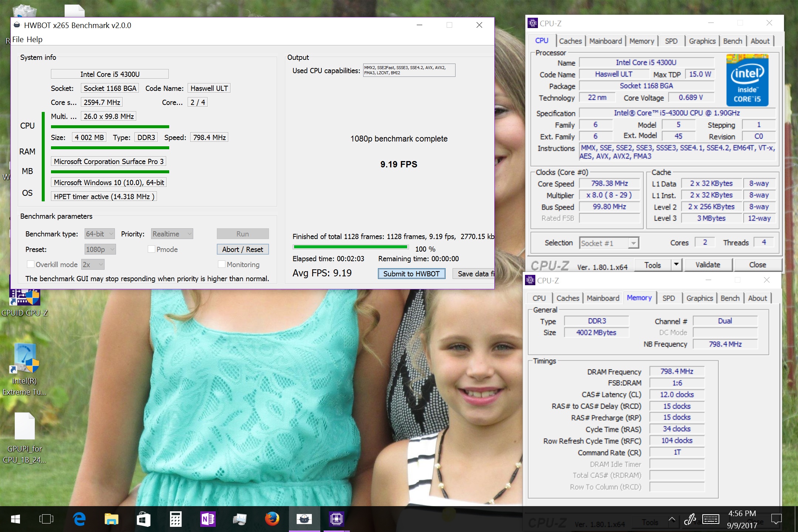798x532 pixels.
Task: Switch to Bench tab in top CPU-Z
Action: [x=732, y=41]
